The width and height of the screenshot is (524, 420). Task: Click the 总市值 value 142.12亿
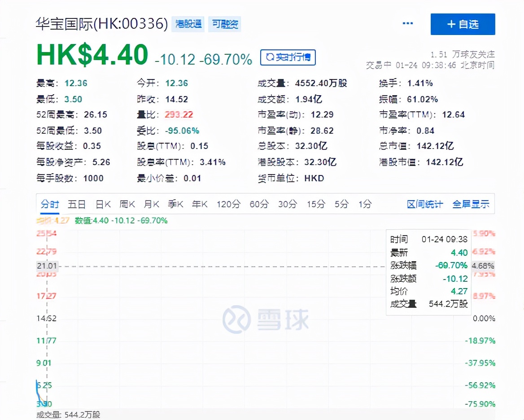coord(435,146)
